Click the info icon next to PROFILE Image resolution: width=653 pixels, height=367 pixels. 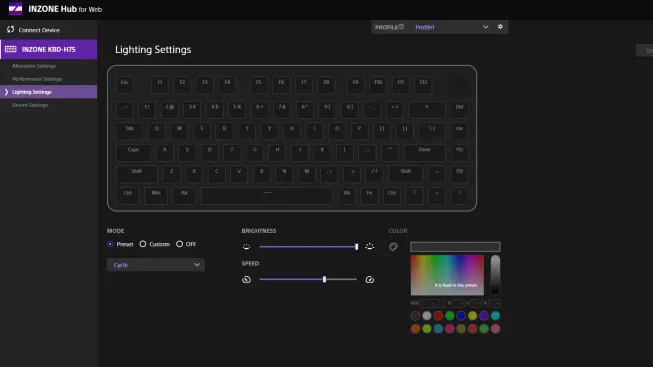pos(401,27)
